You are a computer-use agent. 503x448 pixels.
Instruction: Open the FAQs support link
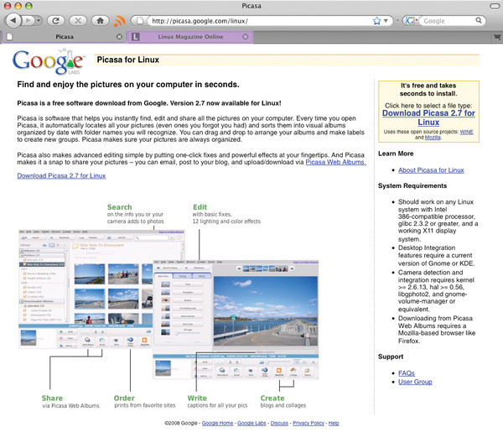pos(407,372)
